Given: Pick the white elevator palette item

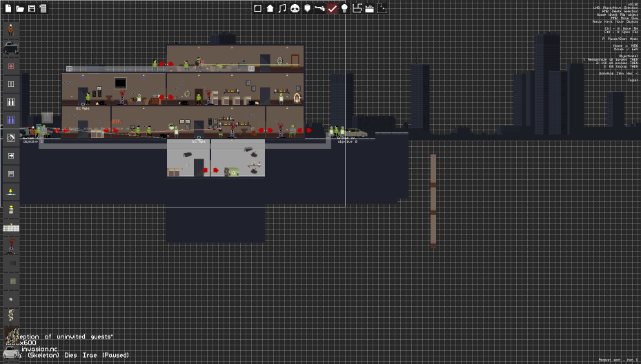Looking at the screenshot, I should pos(11,102).
